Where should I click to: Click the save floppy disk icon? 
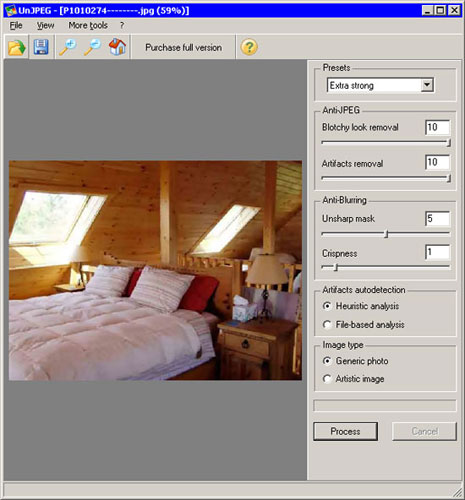[41, 47]
